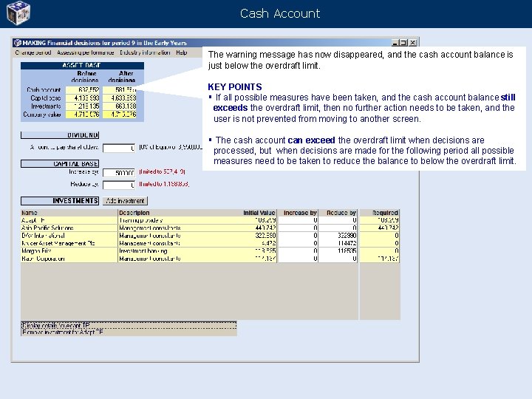Click the capital base Reduce by field
Viewport: 532px width, 399px height.
point(119,185)
